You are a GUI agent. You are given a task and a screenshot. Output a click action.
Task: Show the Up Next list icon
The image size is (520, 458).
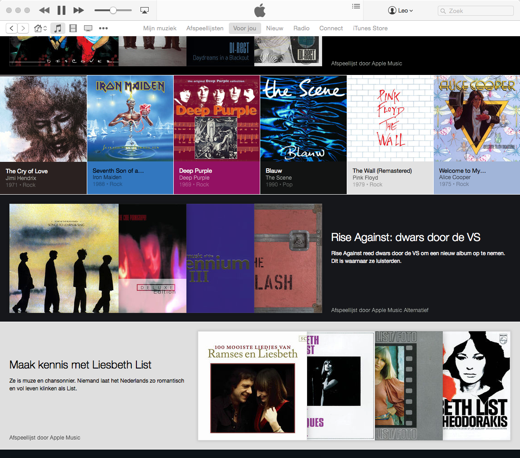[356, 6]
